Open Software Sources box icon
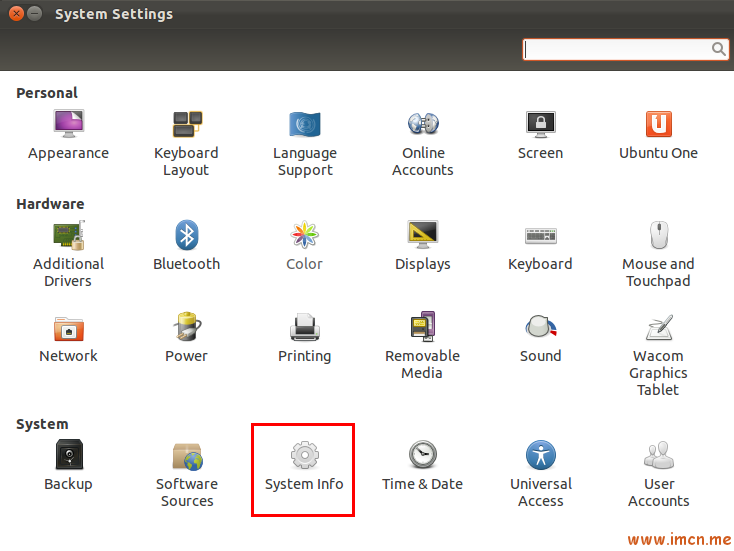734x551 pixels. 187,456
